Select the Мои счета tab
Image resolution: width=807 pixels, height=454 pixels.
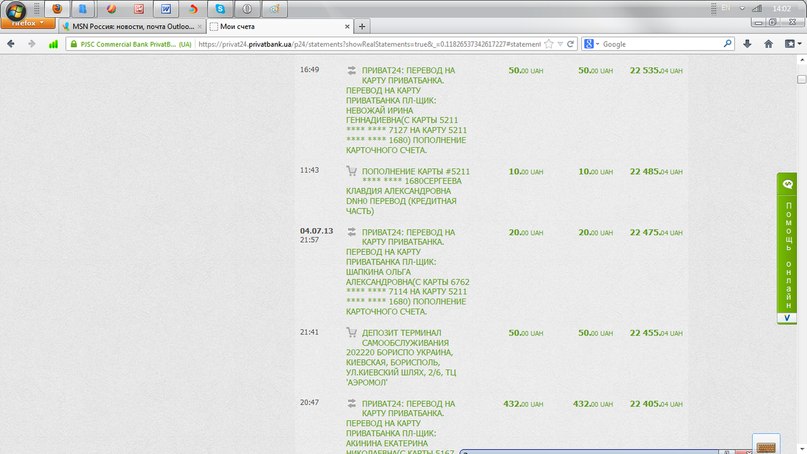pyautogui.click(x=237, y=26)
